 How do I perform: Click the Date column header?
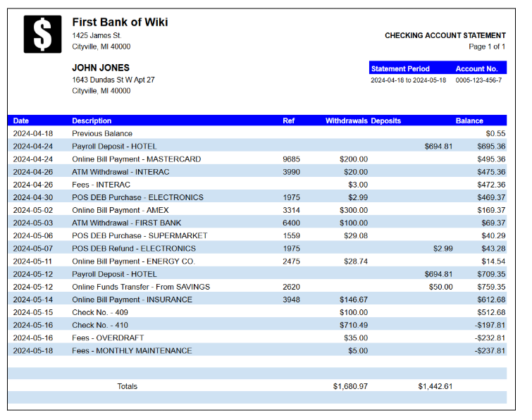point(21,121)
